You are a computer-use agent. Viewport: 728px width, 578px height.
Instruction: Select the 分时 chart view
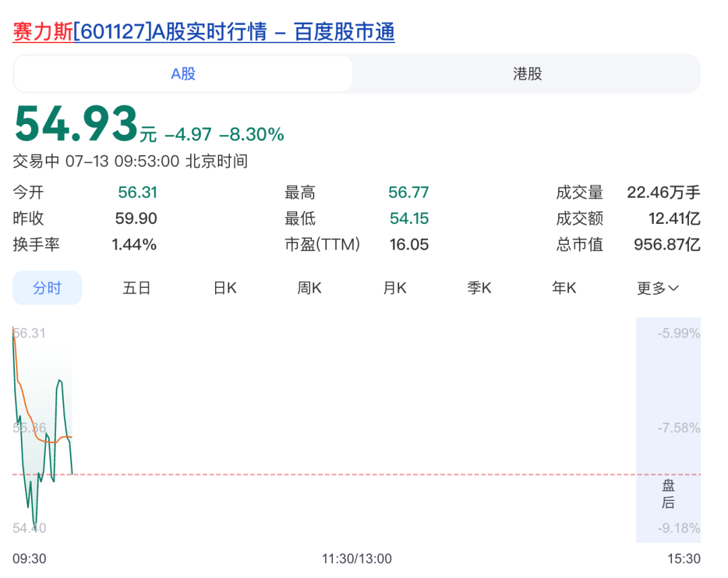(x=47, y=288)
